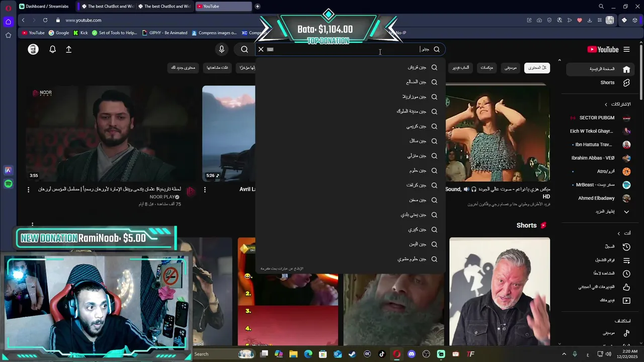
Task: Open SECTOR PUBGM channel subscription
Action: click(600, 118)
